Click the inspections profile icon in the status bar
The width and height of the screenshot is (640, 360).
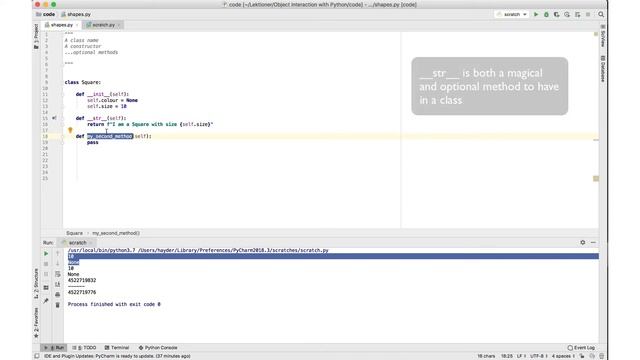(x=592, y=356)
